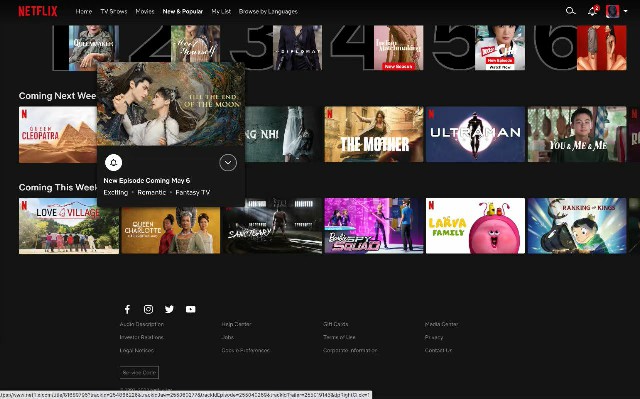Open You & Me & Me thumbnail
Screen dimensions: 640x399
(577, 134)
